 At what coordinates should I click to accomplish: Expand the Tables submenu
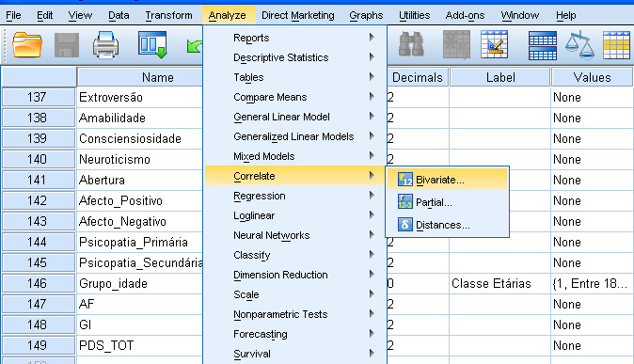tap(295, 77)
